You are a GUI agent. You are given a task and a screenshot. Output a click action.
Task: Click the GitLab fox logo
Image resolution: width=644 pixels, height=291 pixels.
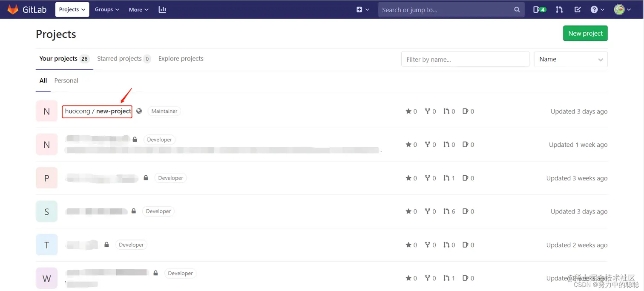[13, 9]
